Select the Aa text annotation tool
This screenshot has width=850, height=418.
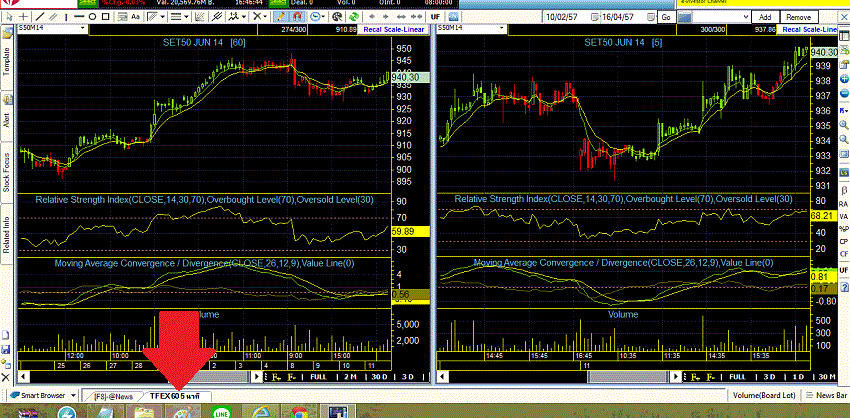tap(136, 17)
